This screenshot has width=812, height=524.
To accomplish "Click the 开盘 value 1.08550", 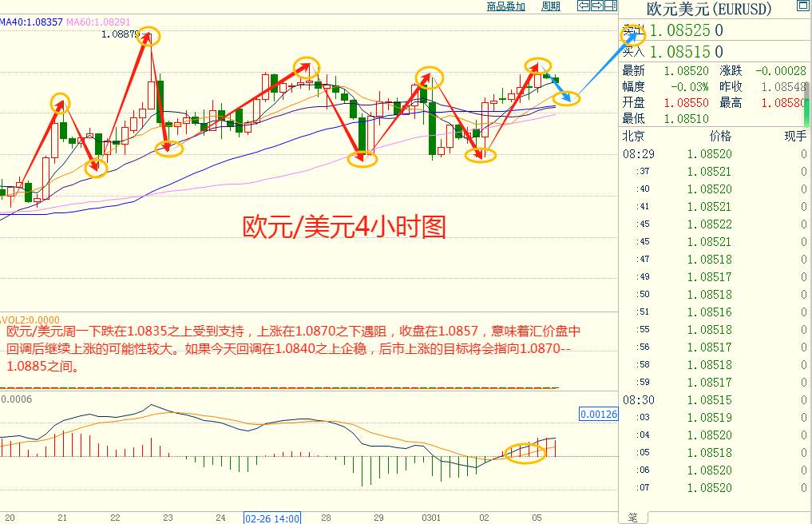I will pyautogui.click(x=686, y=102).
